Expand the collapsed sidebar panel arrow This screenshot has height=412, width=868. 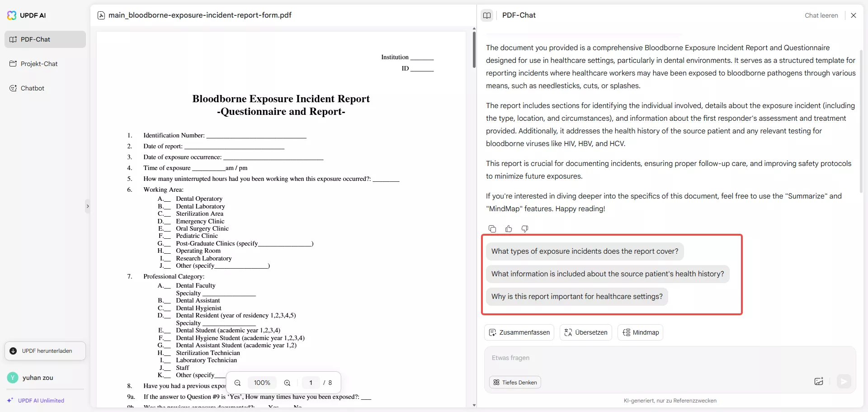click(88, 206)
